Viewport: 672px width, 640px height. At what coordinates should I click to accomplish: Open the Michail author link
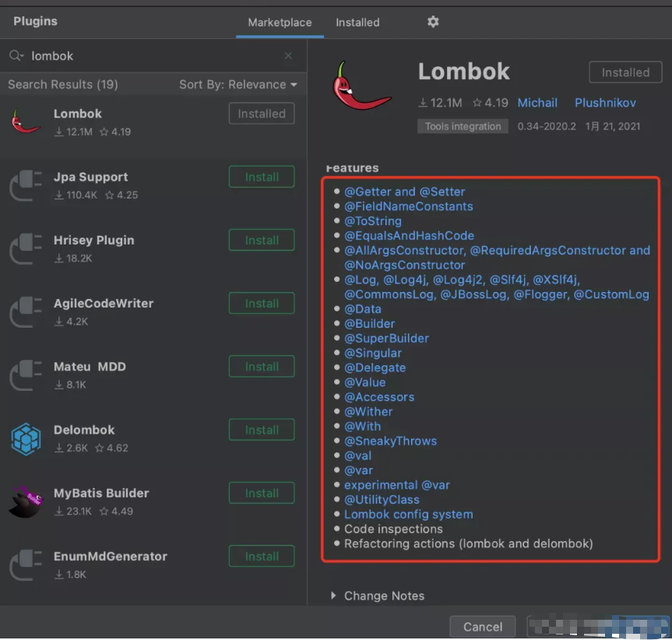tap(537, 103)
